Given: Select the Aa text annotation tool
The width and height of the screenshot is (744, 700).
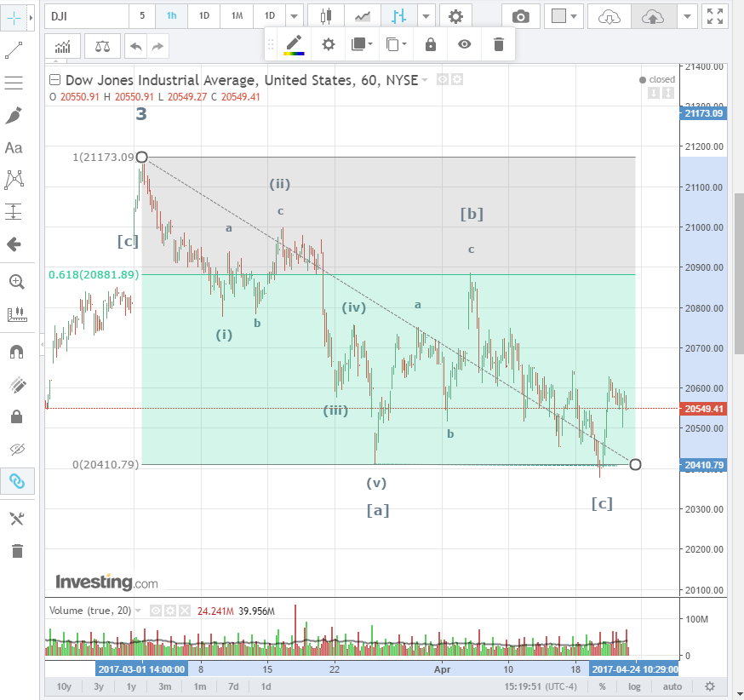Looking at the screenshot, I should click(14, 147).
